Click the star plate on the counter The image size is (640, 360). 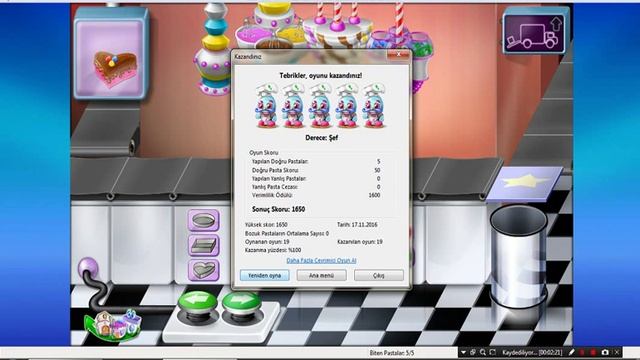tap(524, 183)
